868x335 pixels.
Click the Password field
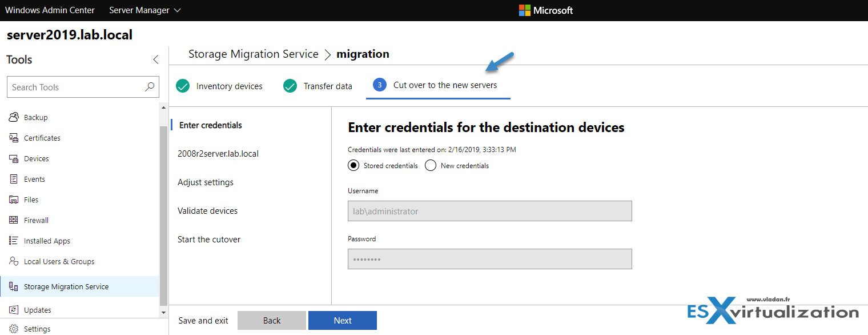[x=490, y=259]
